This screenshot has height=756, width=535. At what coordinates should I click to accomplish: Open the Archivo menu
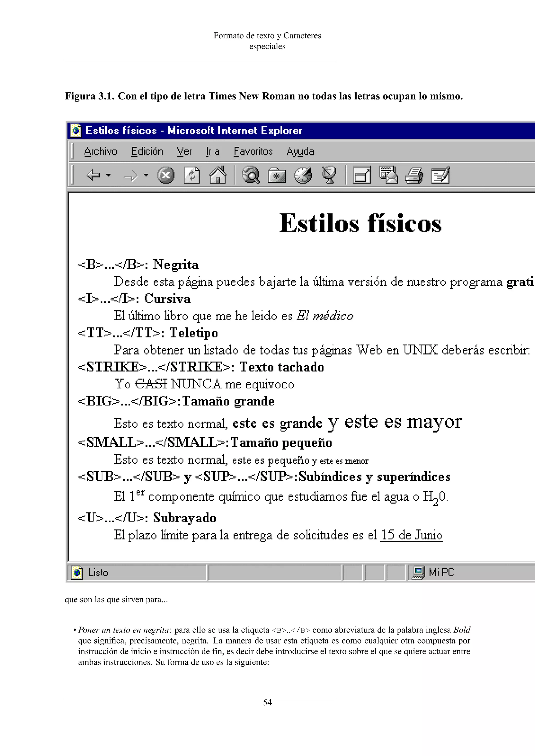click(x=101, y=151)
